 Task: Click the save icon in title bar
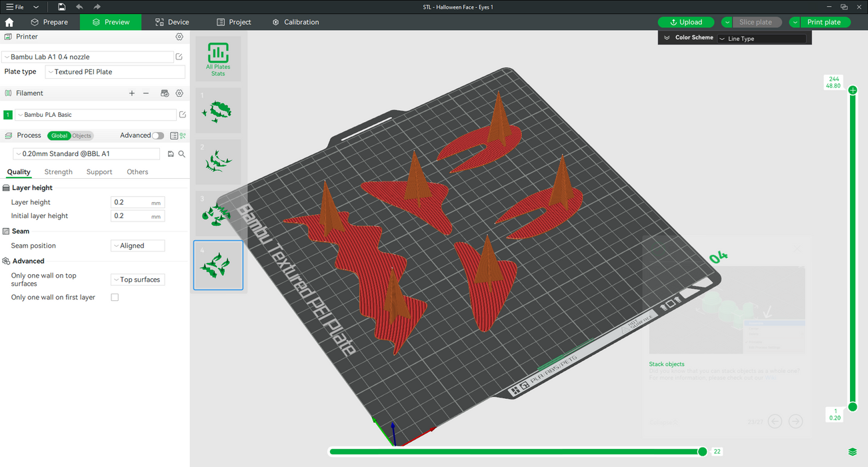pos(61,7)
